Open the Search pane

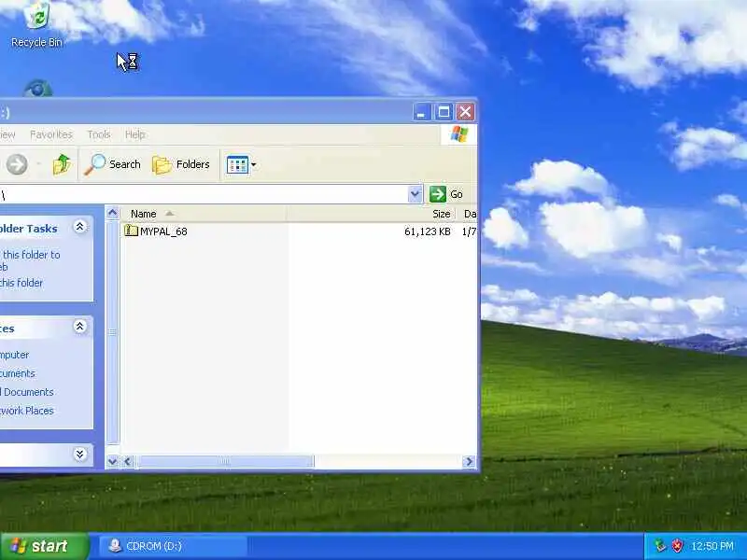click(x=112, y=165)
